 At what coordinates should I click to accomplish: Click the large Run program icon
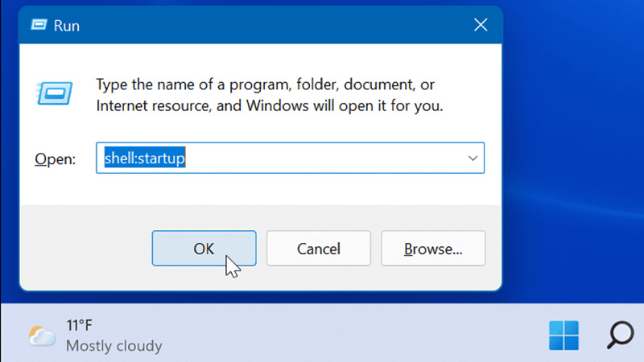[x=54, y=93]
